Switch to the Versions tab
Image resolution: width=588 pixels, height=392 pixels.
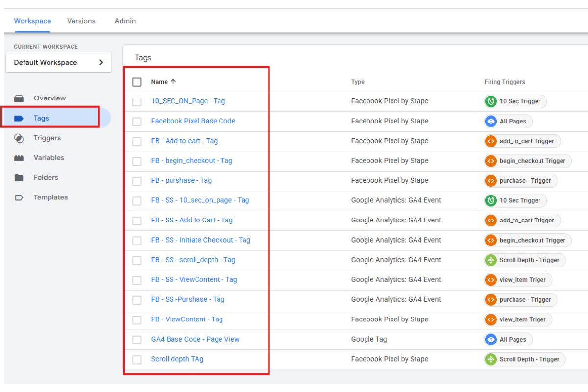pyautogui.click(x=81, y=21)
